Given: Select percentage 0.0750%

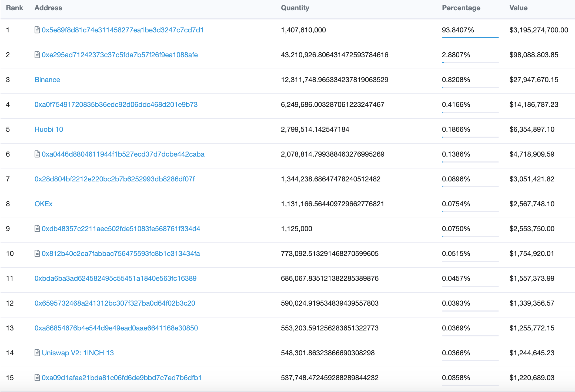Looking at the screenshot, I should click(456, 229).
